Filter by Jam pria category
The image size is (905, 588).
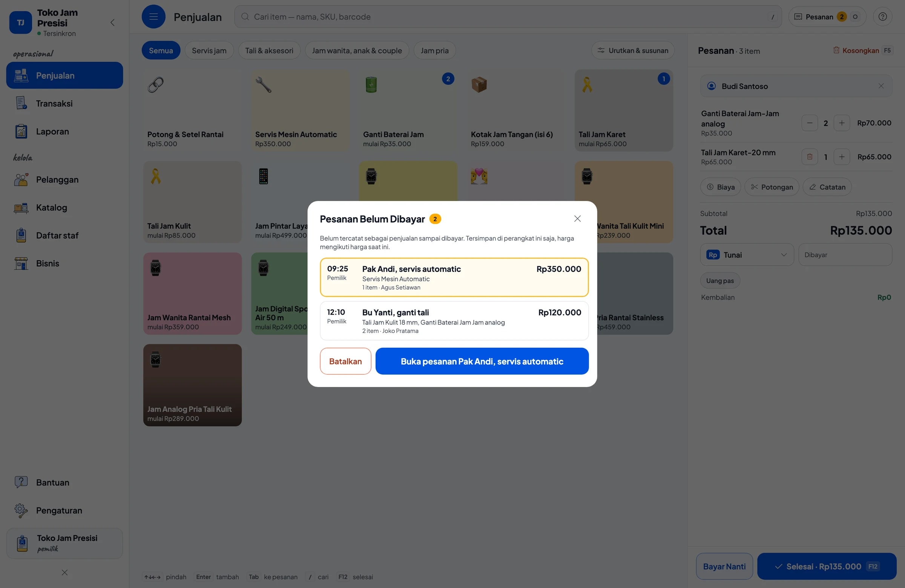pyautogui.click(x=435, y=50)
